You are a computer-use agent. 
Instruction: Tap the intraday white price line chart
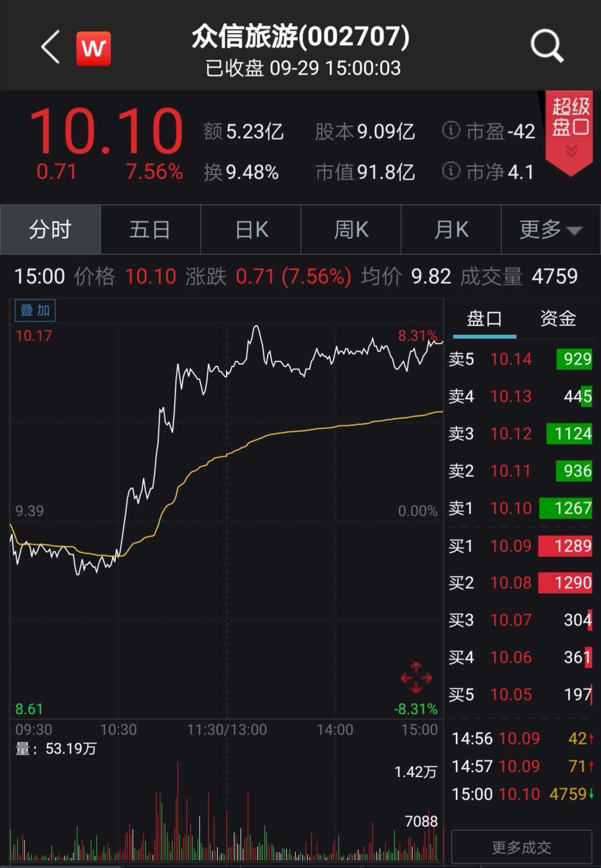(226, 451)
